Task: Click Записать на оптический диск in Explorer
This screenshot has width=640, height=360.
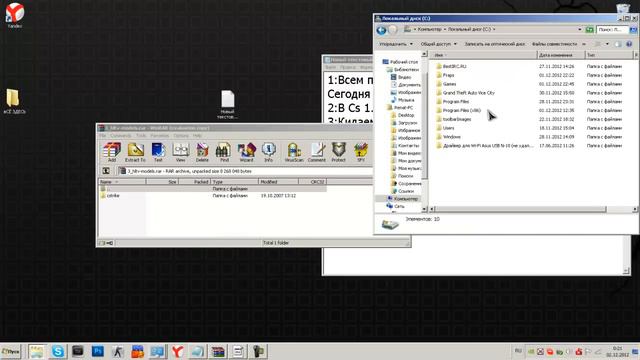Action: pyautogui.click(x=495, y=44)
